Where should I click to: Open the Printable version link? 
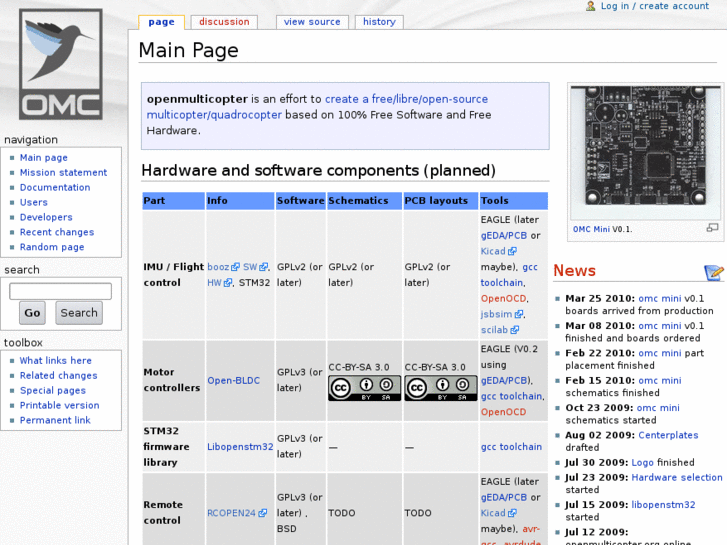(59, 406)
